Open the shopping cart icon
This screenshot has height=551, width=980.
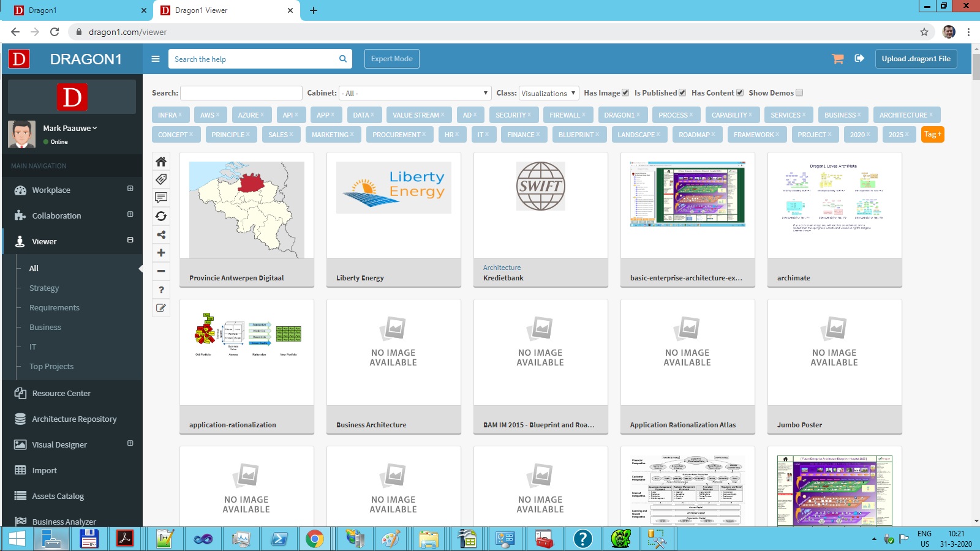(838, 59)
